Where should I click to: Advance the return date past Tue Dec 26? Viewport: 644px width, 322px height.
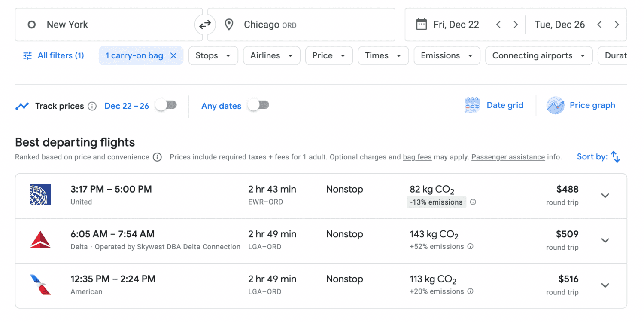(617, 24)
